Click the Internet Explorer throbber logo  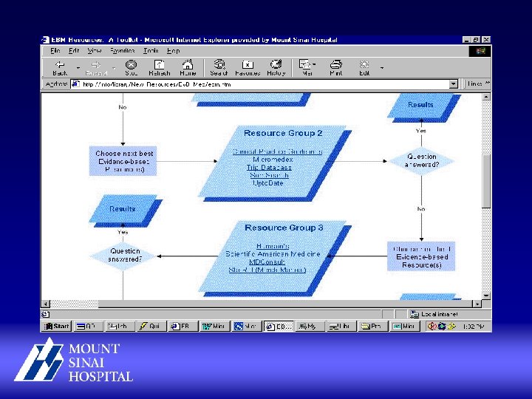click(x=480, y=51)
